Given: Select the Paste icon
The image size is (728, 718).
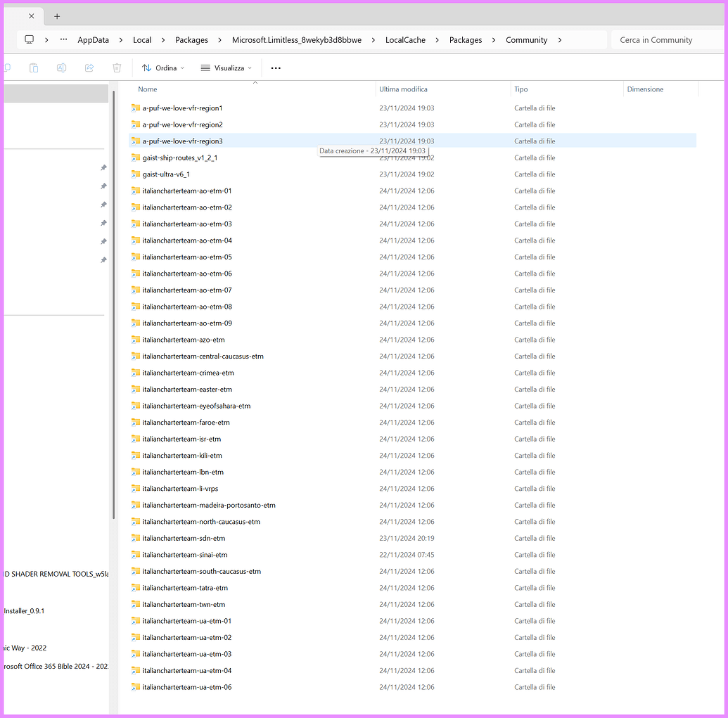Looking at the screenshot, I should (34, 68).
